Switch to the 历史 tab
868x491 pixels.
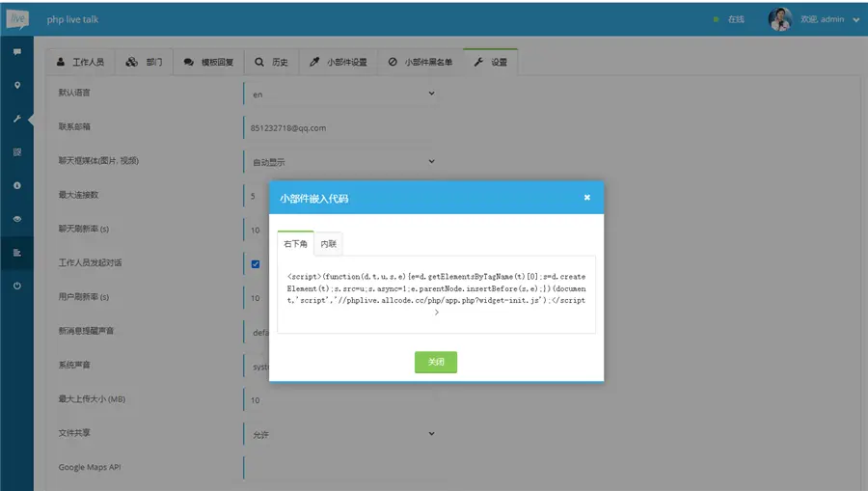point(271,62)
